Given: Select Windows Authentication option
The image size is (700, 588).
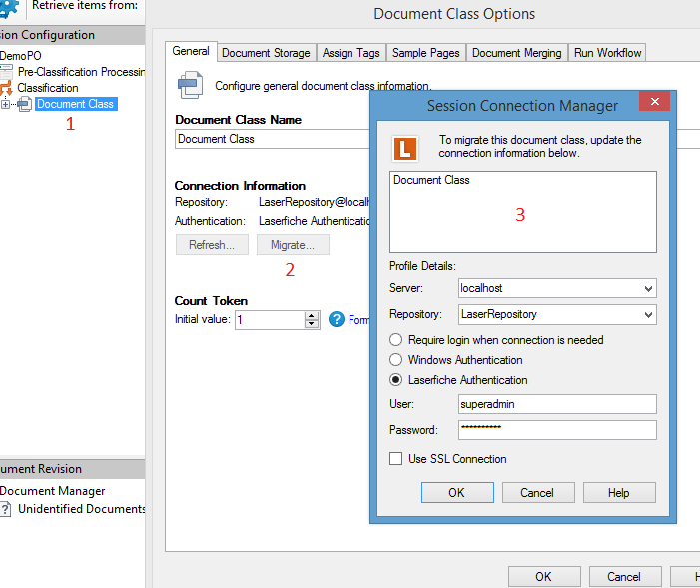Looking at the screenshot, I should coord(396,359).
